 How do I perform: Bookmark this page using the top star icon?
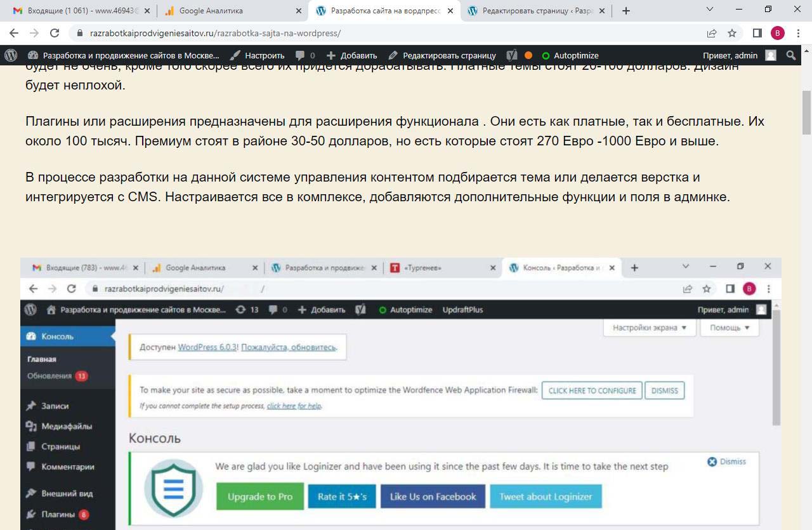point(732,33)
